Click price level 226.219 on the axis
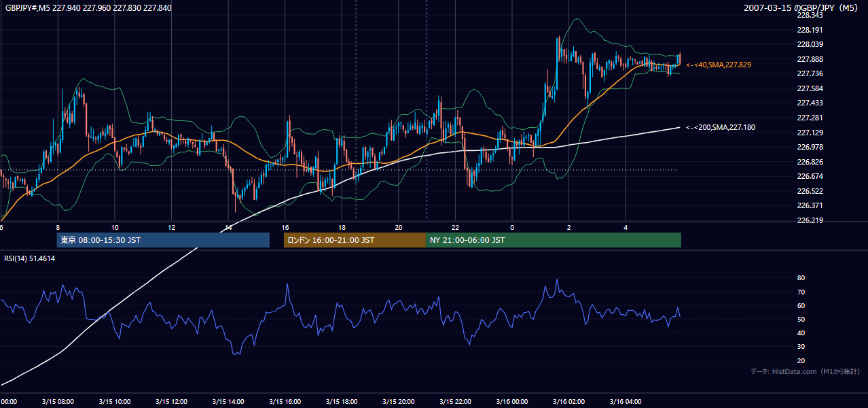Screen dimensions: 868x408 810,220
